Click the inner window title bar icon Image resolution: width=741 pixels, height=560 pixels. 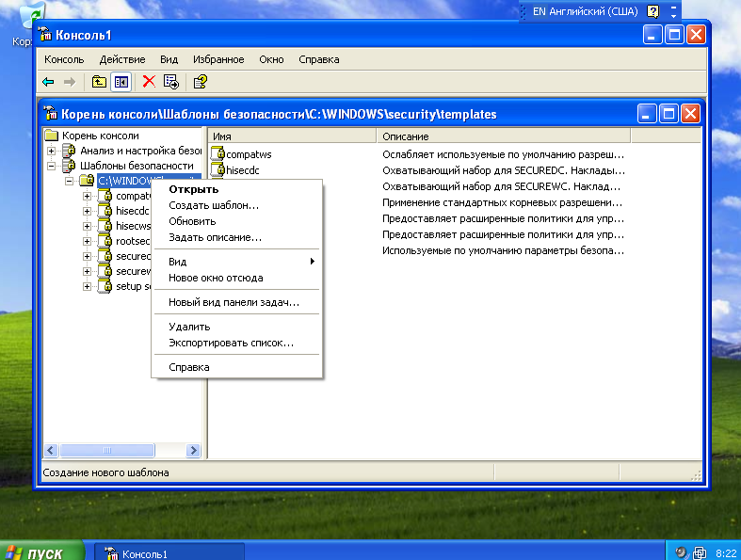point(51,114)
